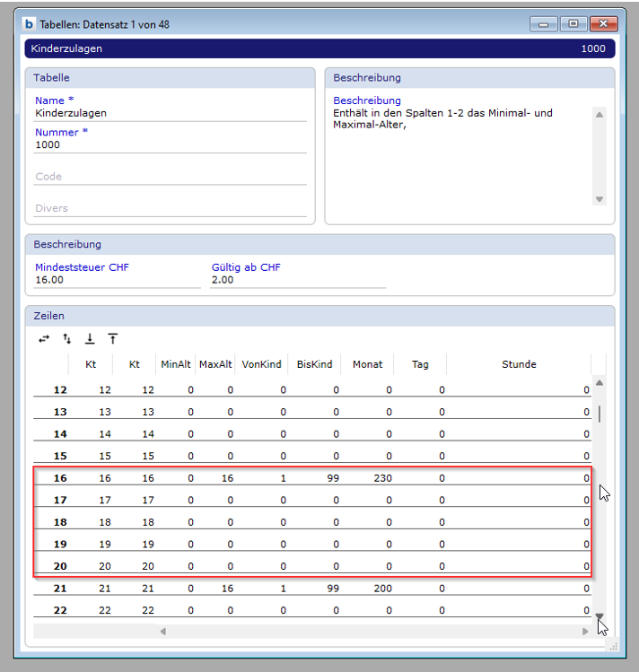Focus the empty Code field

pyautogui.click(x=170, y=177)
